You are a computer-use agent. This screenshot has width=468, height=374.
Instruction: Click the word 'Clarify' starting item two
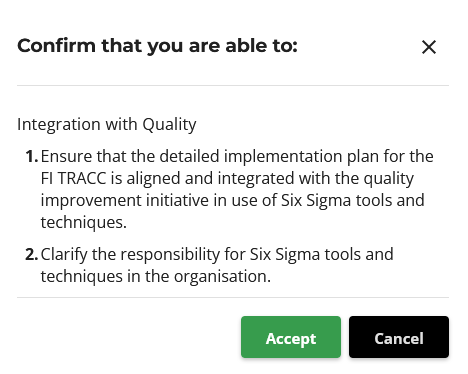(x=64, y=255)
